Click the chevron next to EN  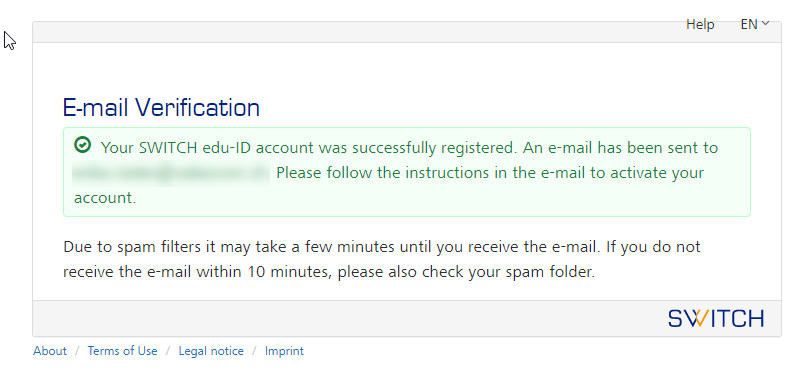pos(765,23)
